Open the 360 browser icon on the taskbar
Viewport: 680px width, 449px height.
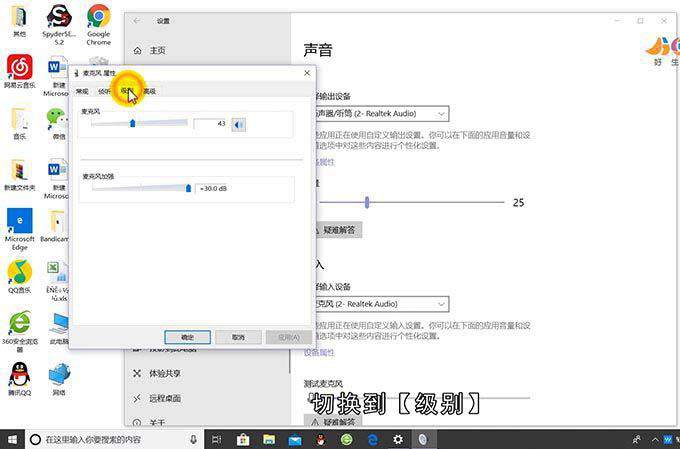pyautogui.click(x=347, y=439)
